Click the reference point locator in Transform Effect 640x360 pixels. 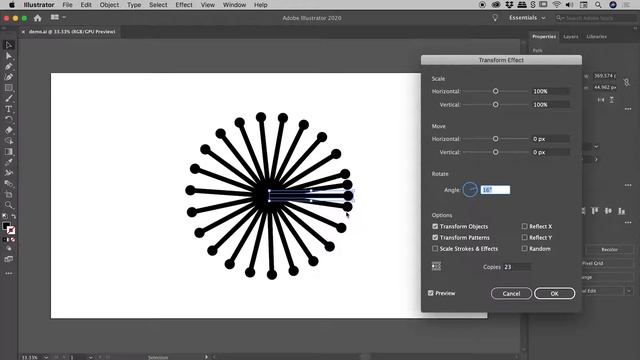pyautogui.click(x=436, y=267)
